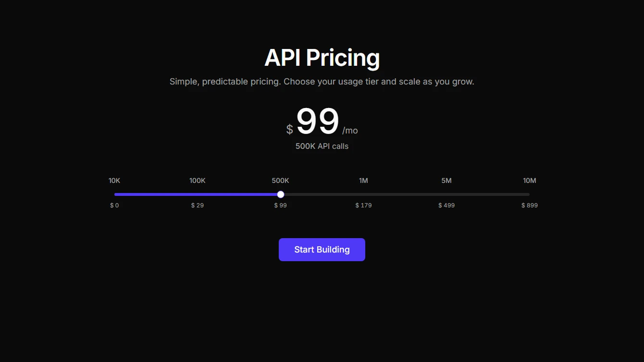The width and height of the screenshot is (644, 362).
Task: Click the $499 price label
Action: [446, 205]
